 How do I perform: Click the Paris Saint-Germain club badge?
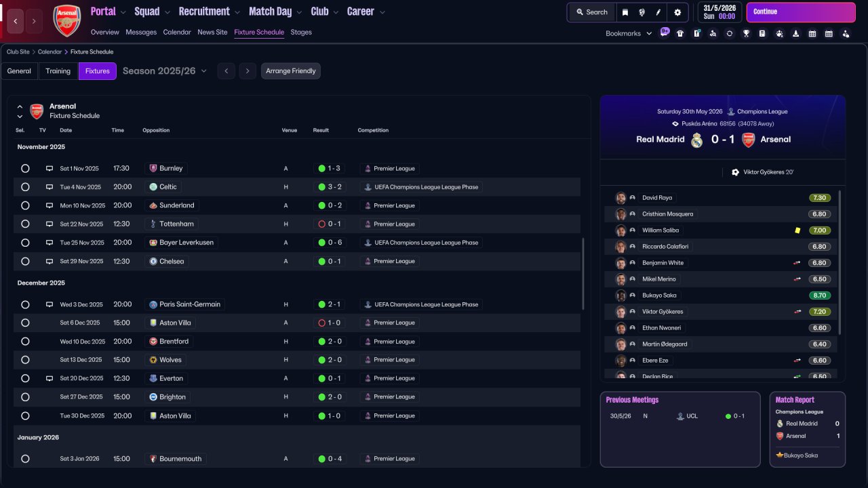click(153, 304)
